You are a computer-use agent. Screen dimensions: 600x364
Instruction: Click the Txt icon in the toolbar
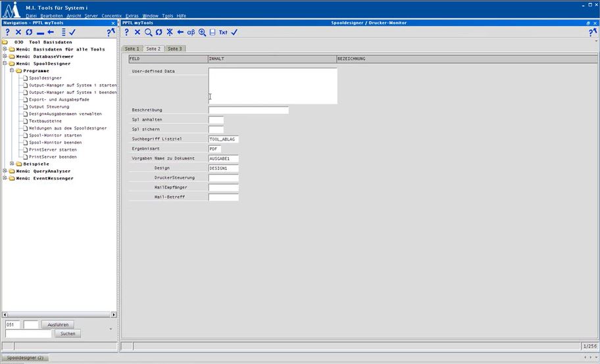pyautogui.click(x=223, y=32)
